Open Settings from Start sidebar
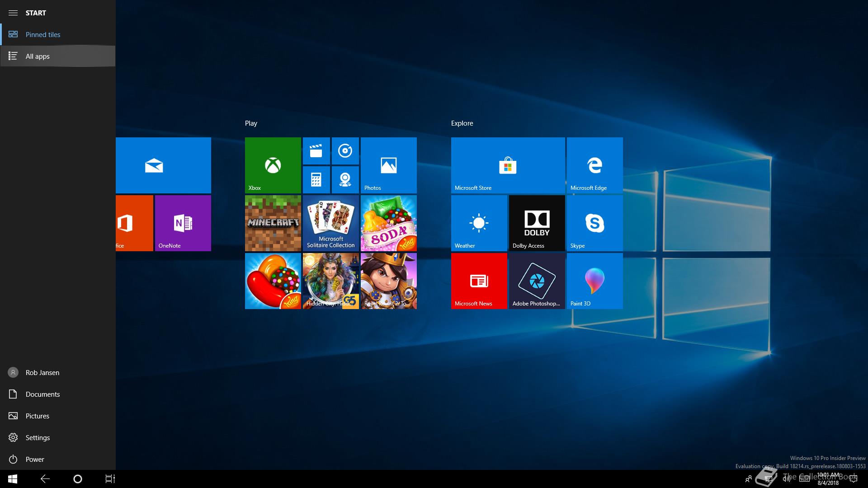 38,437
